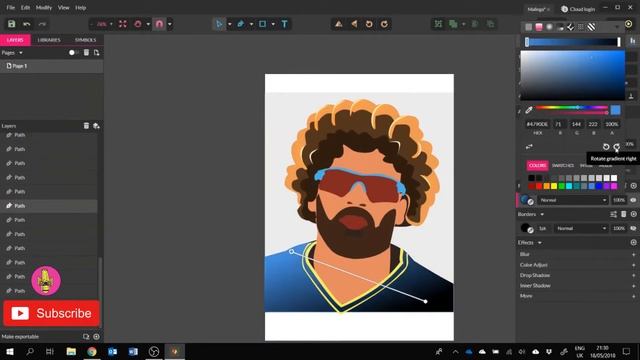The height and width of the screenshot is (360, 640).
Task: Select the Pen tool
Action: pos(240,24)
